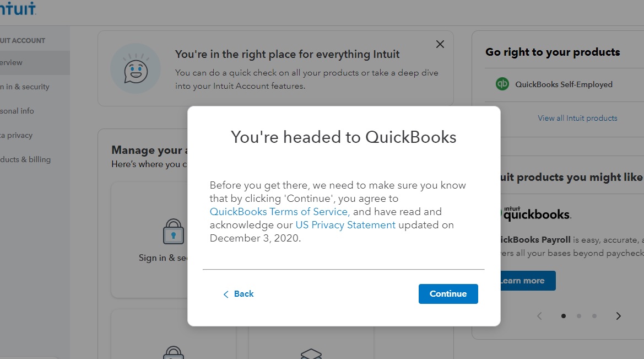Show next product with right carousel arrow
This screenshot has height=359, width=644.
tap(618, 316)
